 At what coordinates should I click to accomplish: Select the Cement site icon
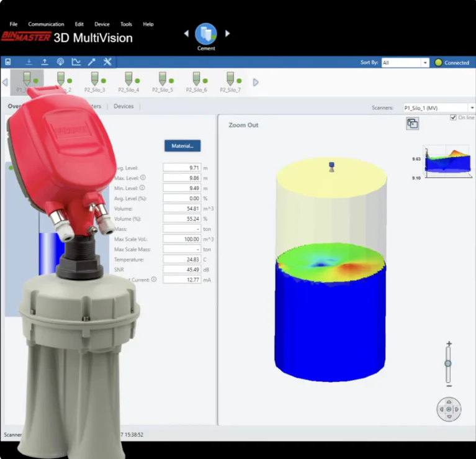[x=206, y=34]
